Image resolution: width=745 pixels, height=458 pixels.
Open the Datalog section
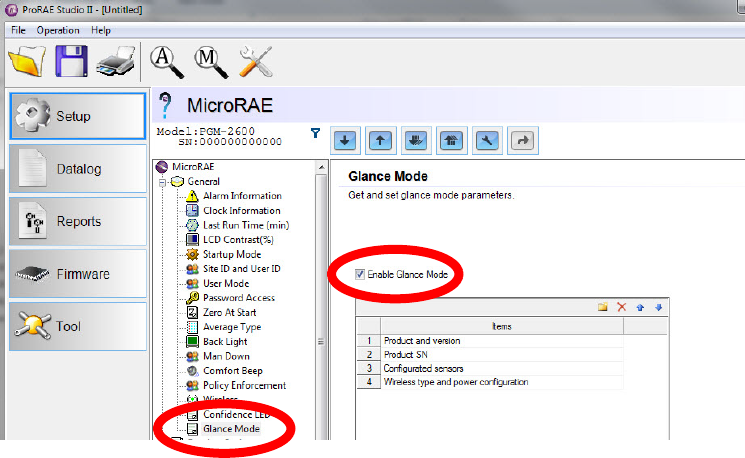click(77, 169)
